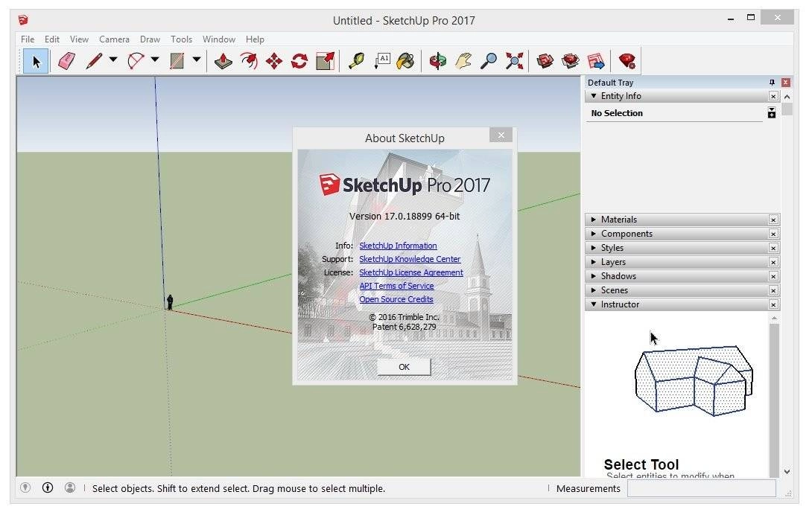Image resolution: width=812 pixels, height=518 pixels.
Task: Select the Scale tool
Action: (326, 62)
